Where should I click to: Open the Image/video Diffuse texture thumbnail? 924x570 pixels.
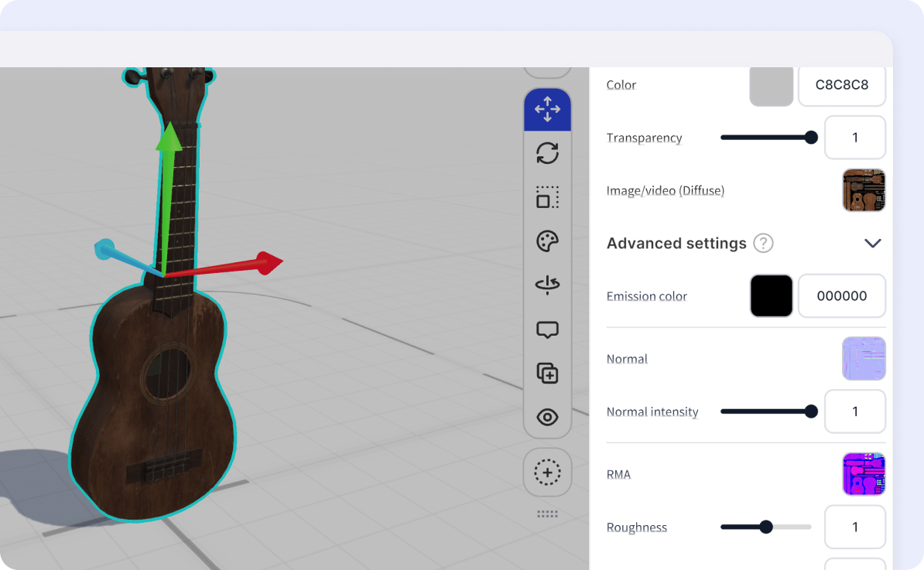864,190
